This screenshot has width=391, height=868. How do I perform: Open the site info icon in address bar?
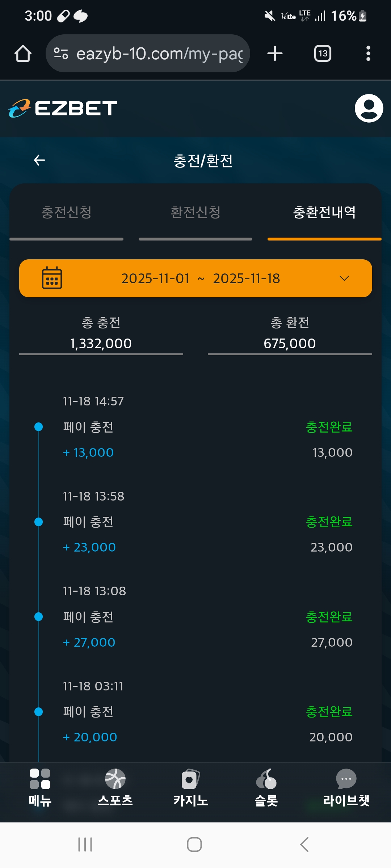pos(61,54)
